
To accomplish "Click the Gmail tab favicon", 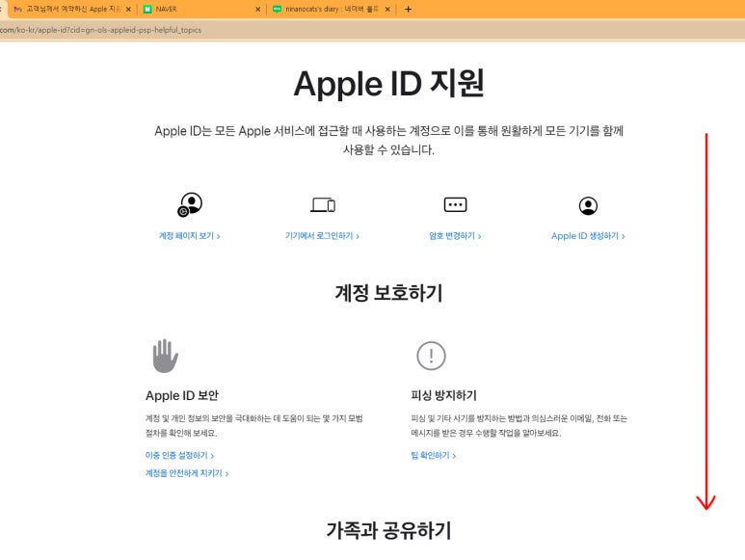I will tap(18, 9).
